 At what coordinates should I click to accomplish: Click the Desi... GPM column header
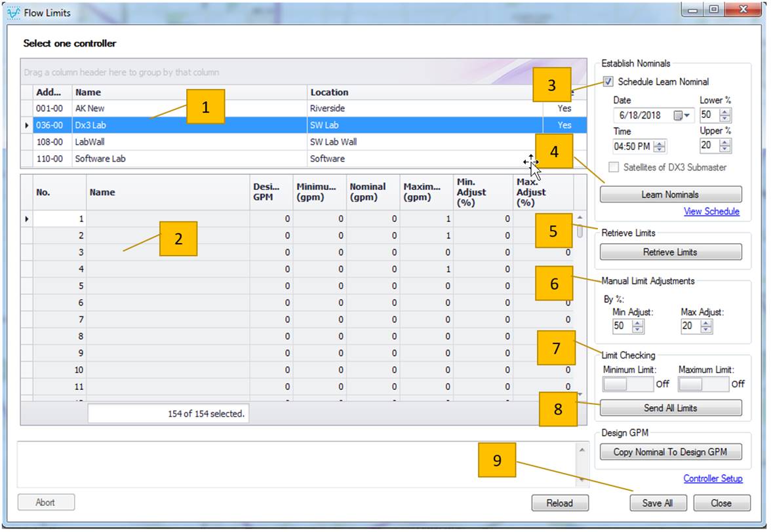[271, 193]
